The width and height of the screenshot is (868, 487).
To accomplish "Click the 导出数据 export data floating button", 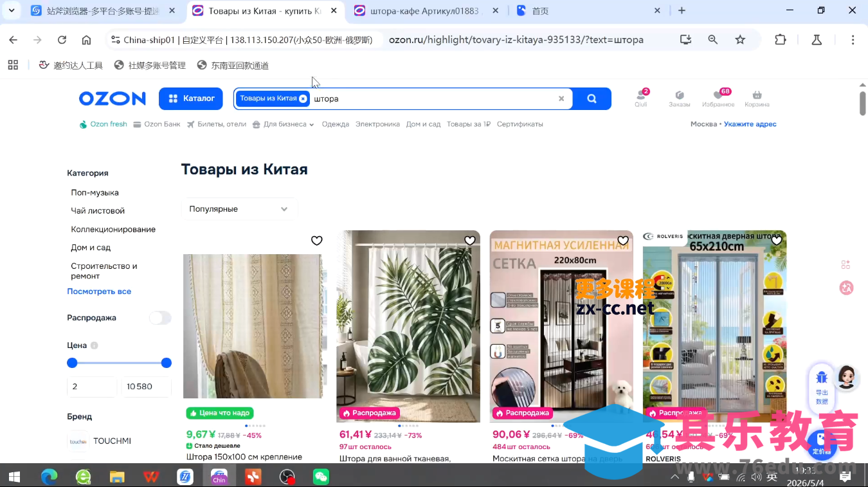I will coord(822,387).
